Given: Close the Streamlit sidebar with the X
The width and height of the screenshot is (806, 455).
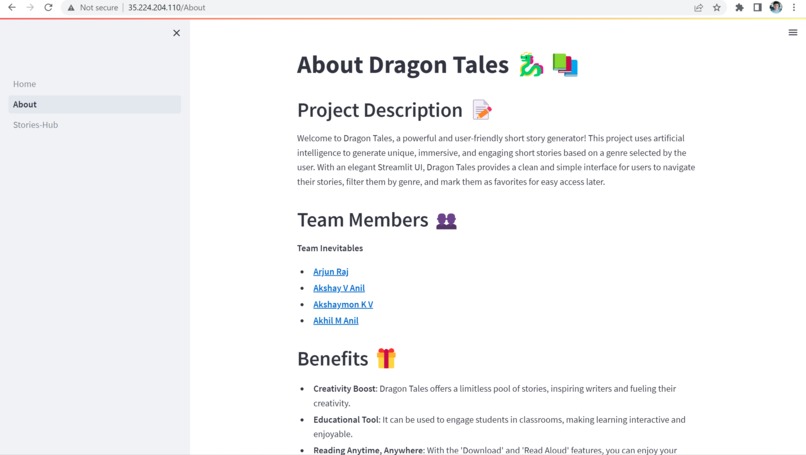Looking at the screenshot, I should pos(176,33).
